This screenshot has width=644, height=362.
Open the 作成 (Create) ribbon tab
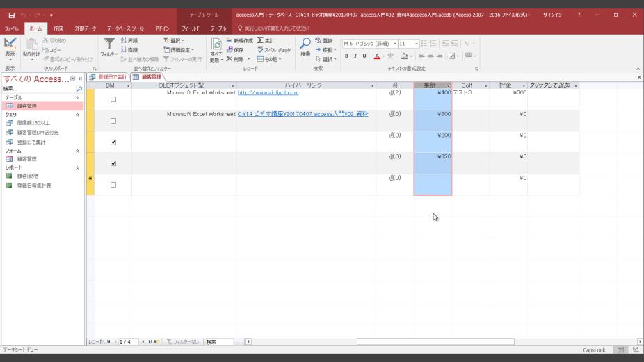[x=58, y=28]
